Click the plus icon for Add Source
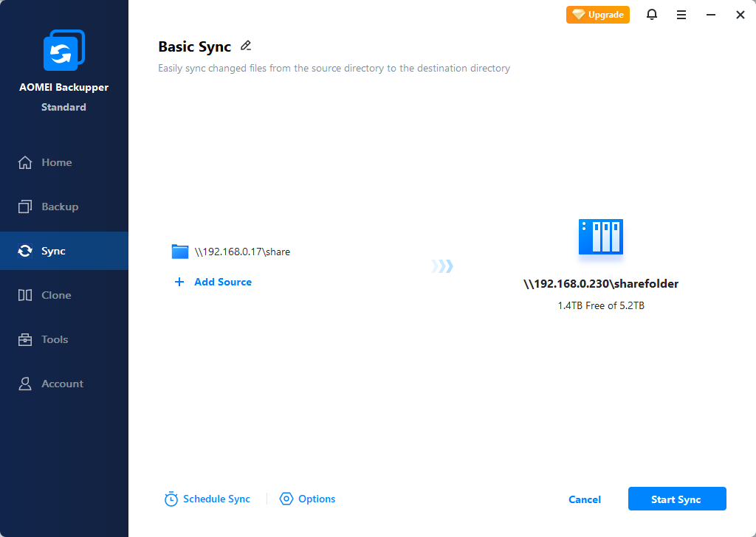This screenshot has width=756, height=537. coord(179,282)
